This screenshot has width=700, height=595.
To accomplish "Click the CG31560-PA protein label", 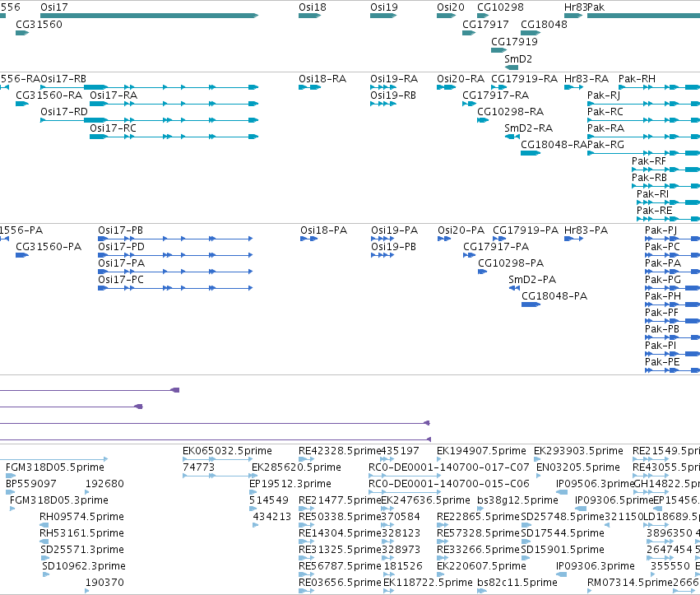I will pos(49,247).
